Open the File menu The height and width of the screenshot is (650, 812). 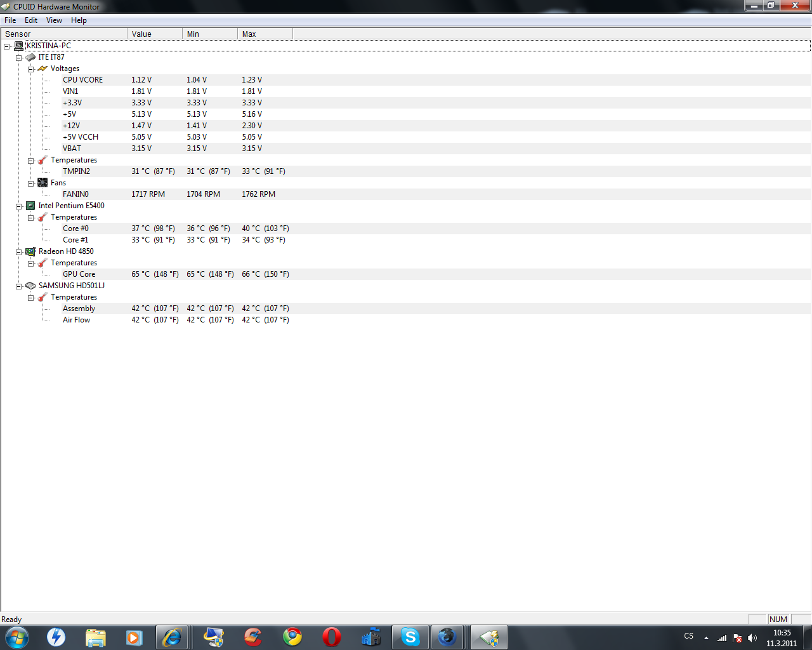point(10,20)
